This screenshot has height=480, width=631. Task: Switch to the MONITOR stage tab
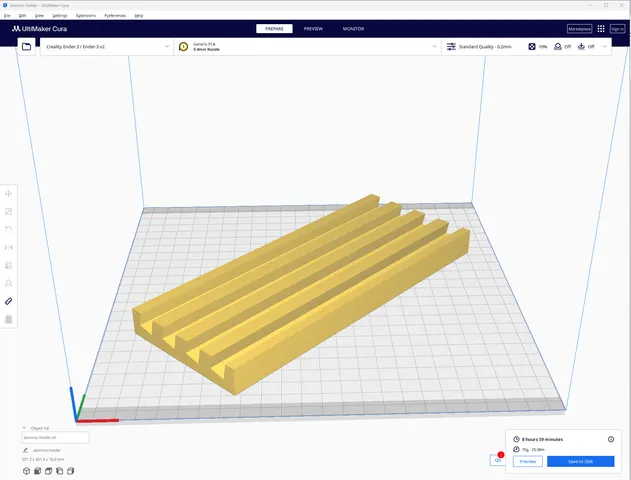pos(353,29)
